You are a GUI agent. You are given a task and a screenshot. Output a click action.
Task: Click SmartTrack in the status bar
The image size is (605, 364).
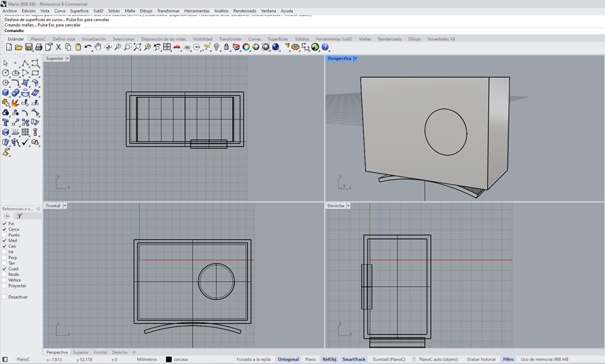pos(354,359)
